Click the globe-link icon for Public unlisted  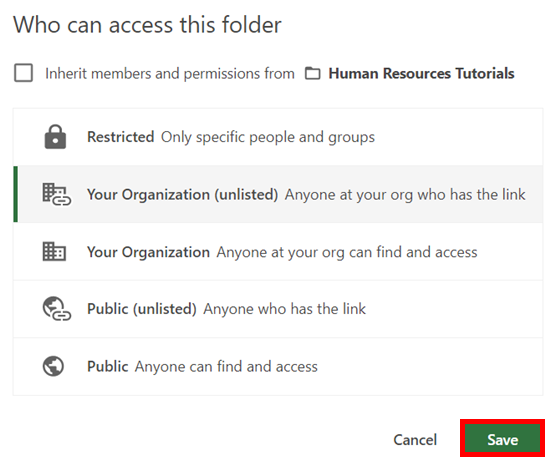57,309
